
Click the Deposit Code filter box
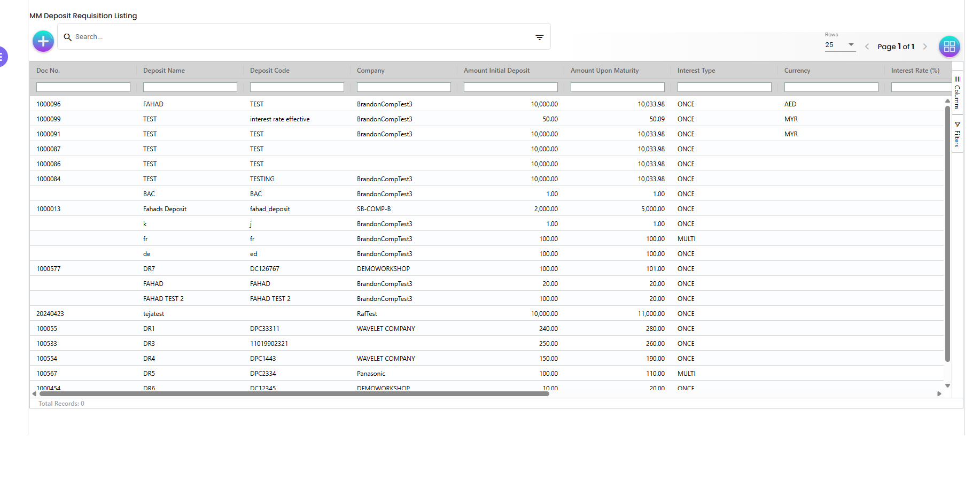tap(297, 87)
